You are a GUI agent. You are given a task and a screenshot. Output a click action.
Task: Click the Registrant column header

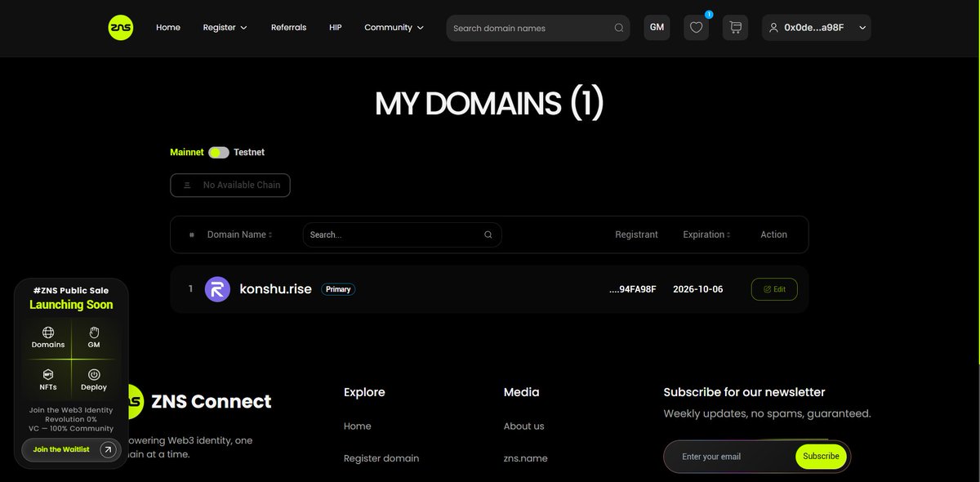(x=637, y=234)
